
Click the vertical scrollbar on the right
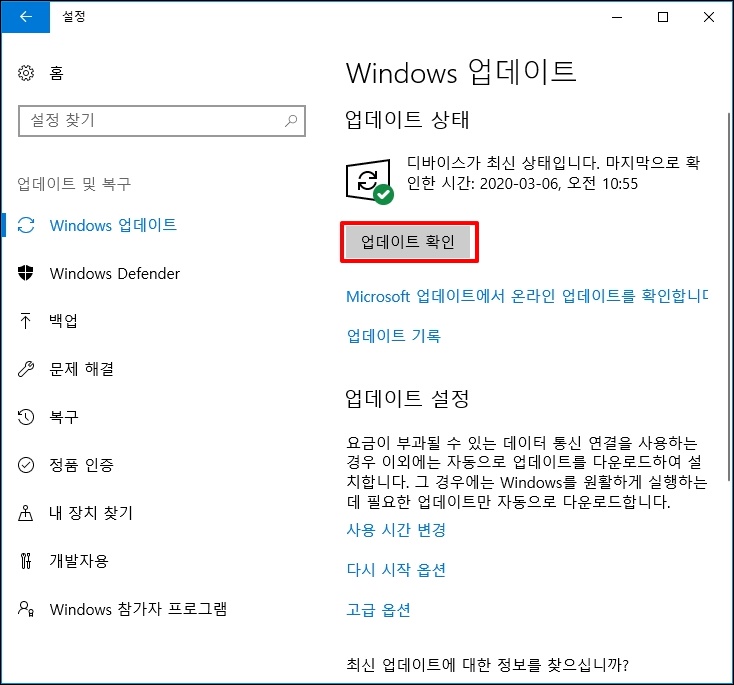728,296
